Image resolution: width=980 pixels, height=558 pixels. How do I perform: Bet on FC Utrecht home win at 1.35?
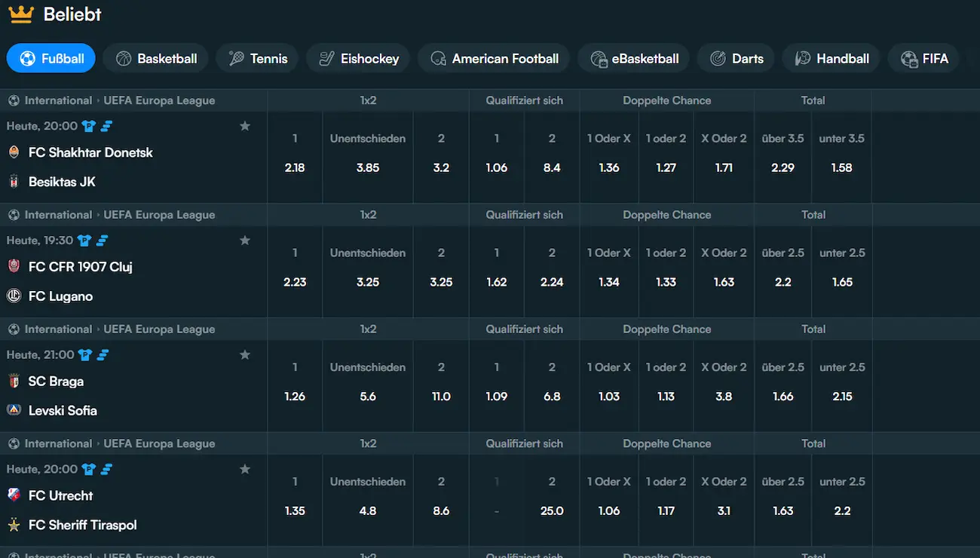pyautogui.click(x=295, y=501)
